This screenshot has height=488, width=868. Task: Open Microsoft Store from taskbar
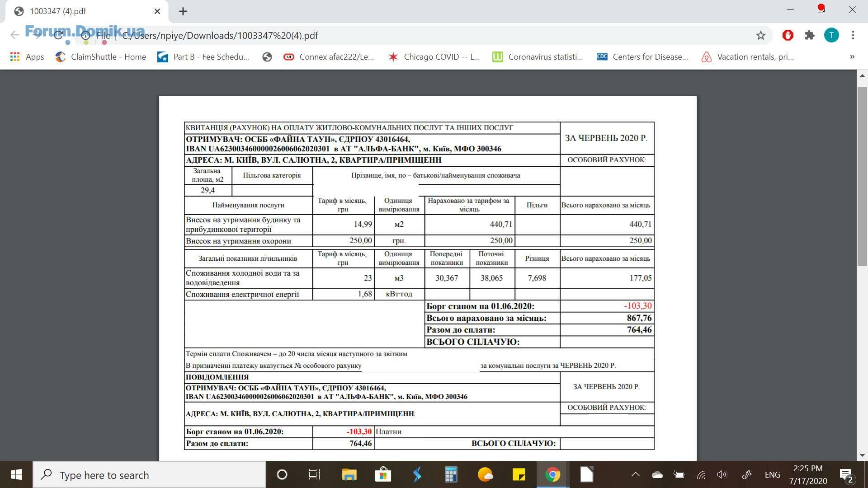coord(383,474)
